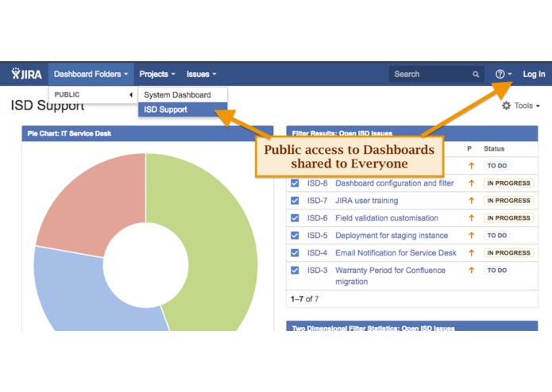Toggle the checkbox for ISD-3
This screenshot has width=552, height=392.
coord(295,270)
